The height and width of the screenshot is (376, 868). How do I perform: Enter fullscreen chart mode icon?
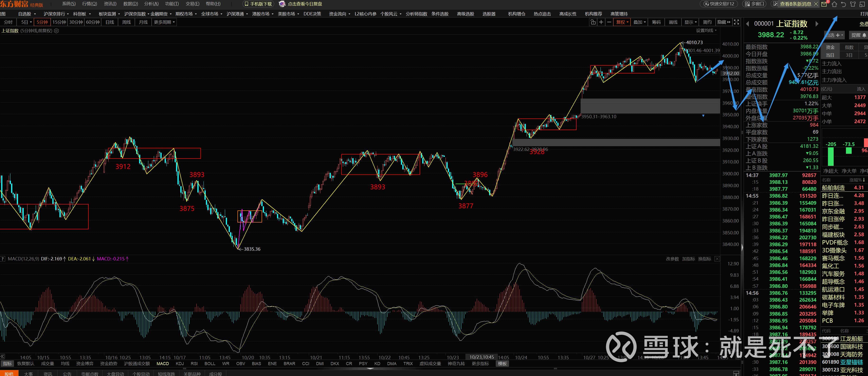[x=736, y=22]
